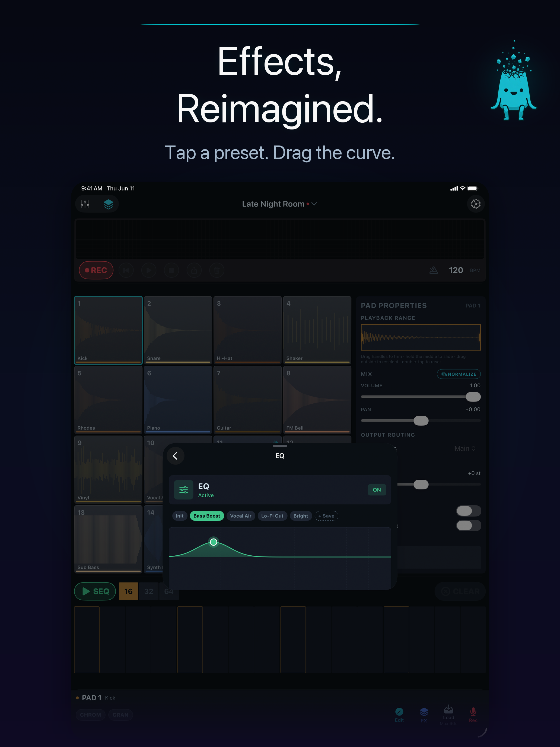This screenshot has height=747, width=560.
Task: Click the EQ curve control point
Action: point(214,542)
